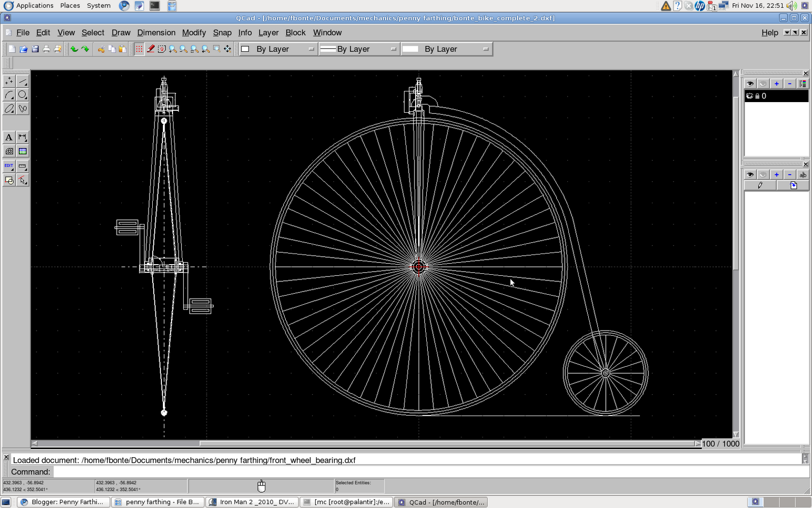Toggle the lock on layer 0
The image size is (812, 508).
757,96
